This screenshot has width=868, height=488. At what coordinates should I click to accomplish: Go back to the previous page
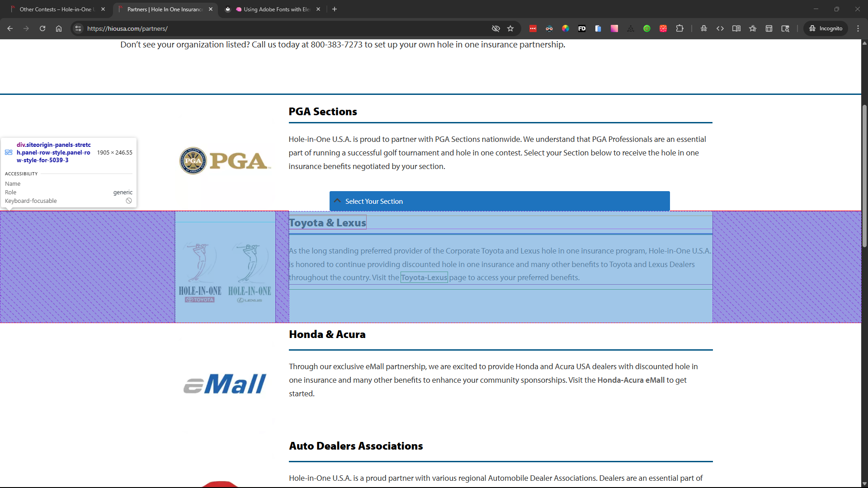[x=10, y=28]
